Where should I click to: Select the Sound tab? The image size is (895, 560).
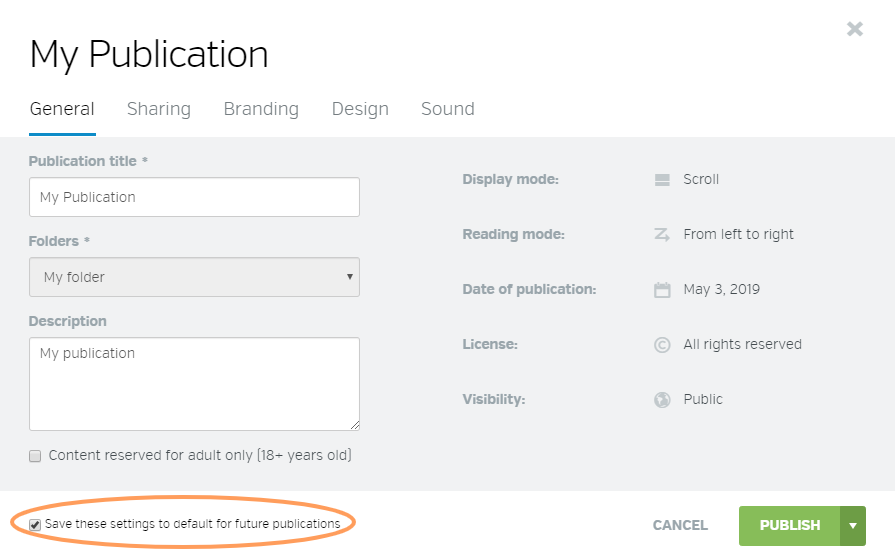click(x=447, y=109)
